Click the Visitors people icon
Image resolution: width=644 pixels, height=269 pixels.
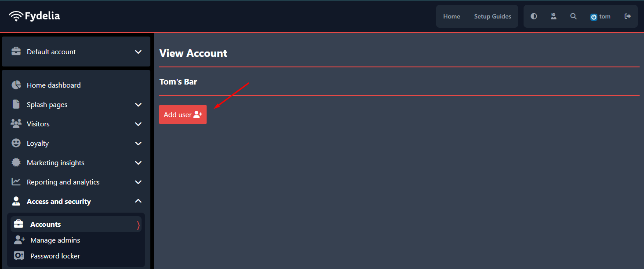[16, 124]
